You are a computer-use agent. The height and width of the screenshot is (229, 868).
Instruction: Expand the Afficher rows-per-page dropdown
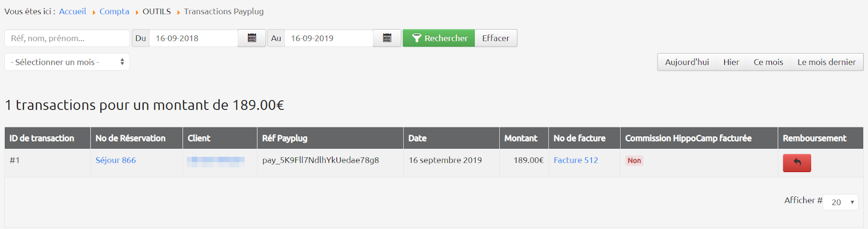coord(840,202)
